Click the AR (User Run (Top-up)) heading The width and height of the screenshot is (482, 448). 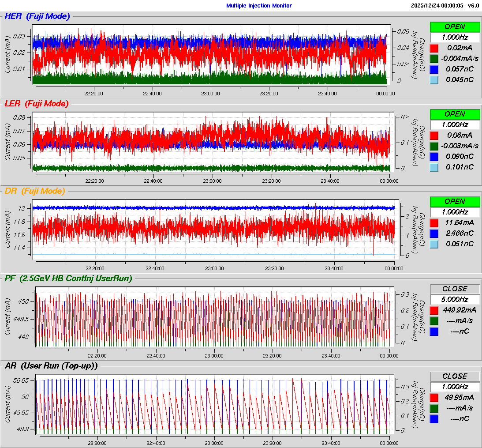pos(51,365)
